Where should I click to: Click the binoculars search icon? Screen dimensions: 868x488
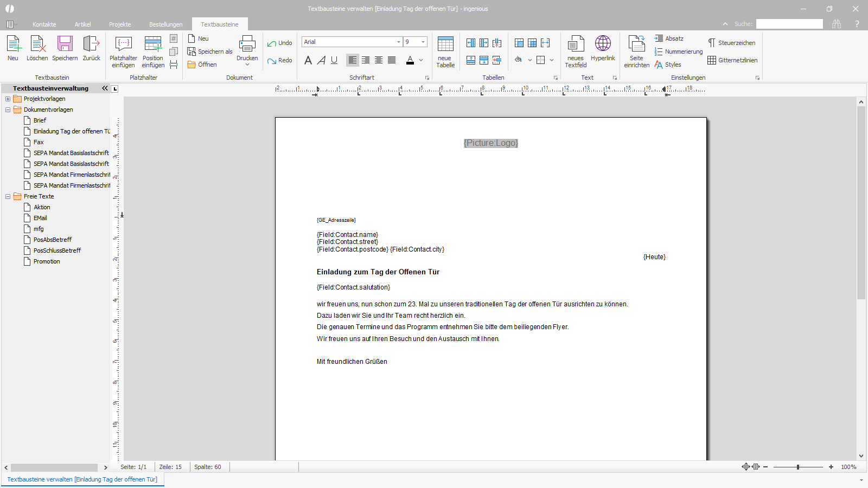[x=837, y=24]
